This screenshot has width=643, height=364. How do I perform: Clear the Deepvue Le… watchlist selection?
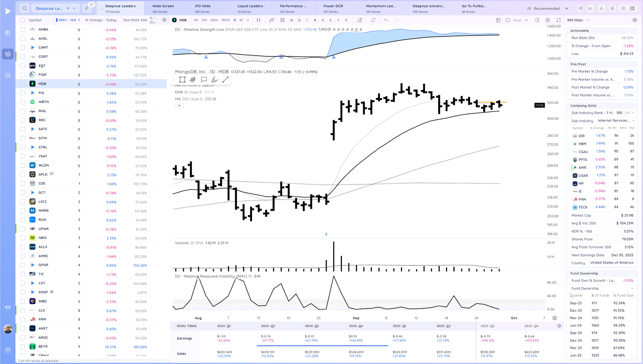click(68, 8)
